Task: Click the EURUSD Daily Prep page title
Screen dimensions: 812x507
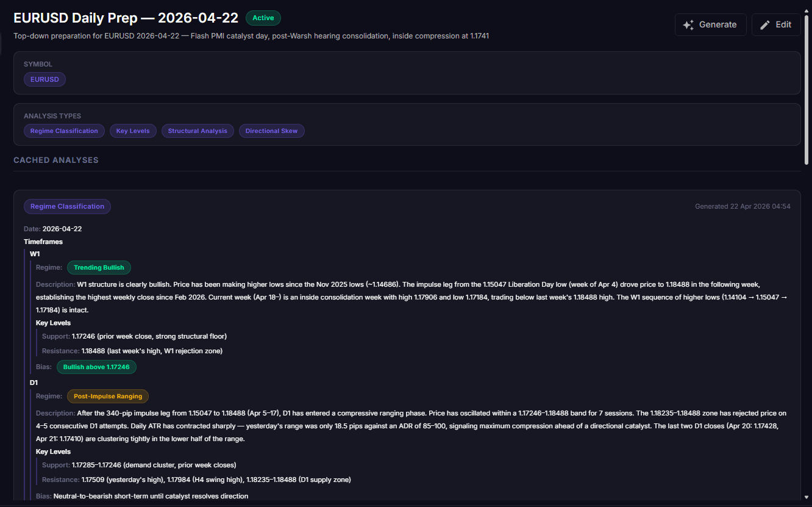Action: [x=126, y=18]
